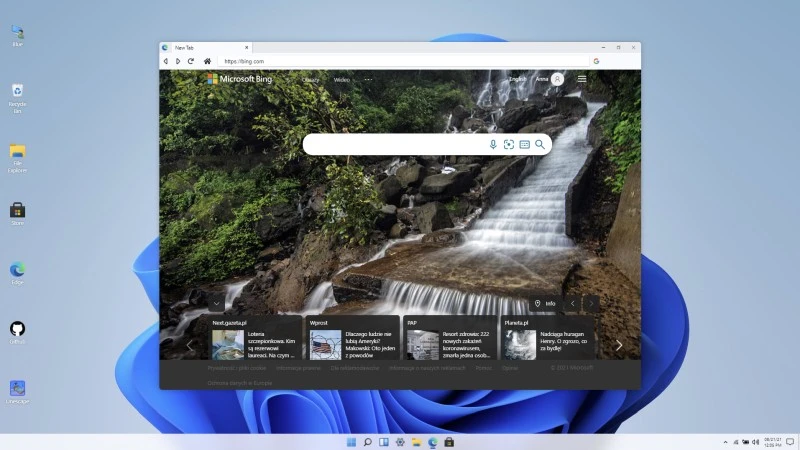Viewport: 800px width, 450px height.
Task: Open the PAP article thumbnail image
Action: pos(423,345)
